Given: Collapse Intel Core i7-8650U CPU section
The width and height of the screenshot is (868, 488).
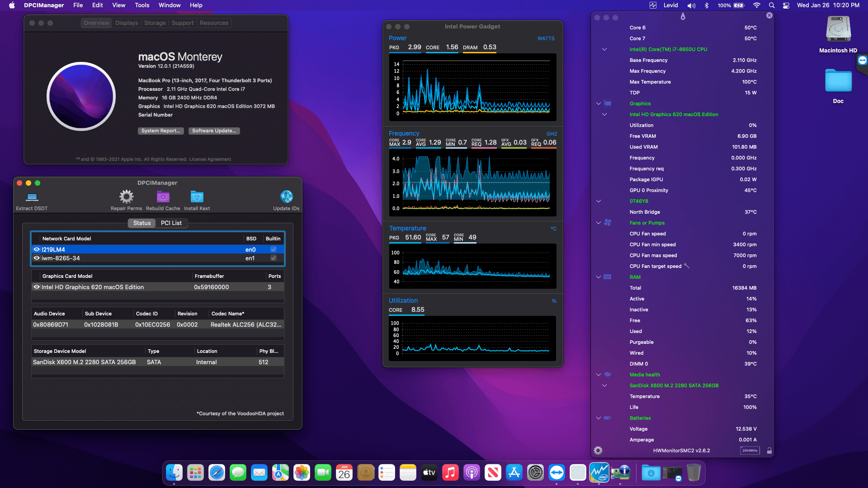Looking at the screenshot, I should [604, 49].
